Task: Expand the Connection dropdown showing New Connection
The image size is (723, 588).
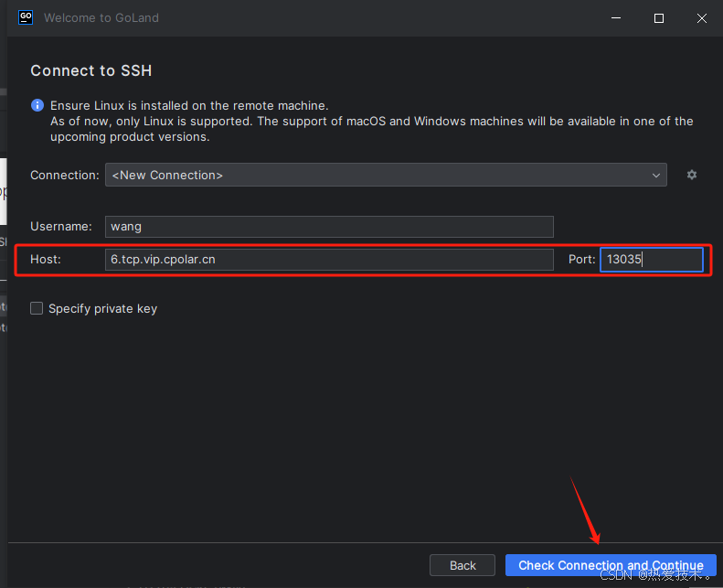Action: pos(386,175)
